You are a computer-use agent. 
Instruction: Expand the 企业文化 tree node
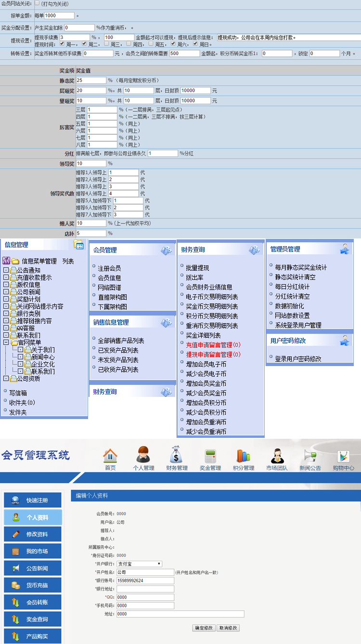pos(20,364)
